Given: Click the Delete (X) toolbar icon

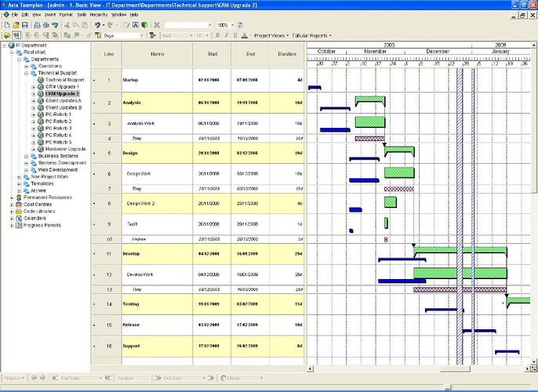Looking at the screenshot, I should click(157, 25).
